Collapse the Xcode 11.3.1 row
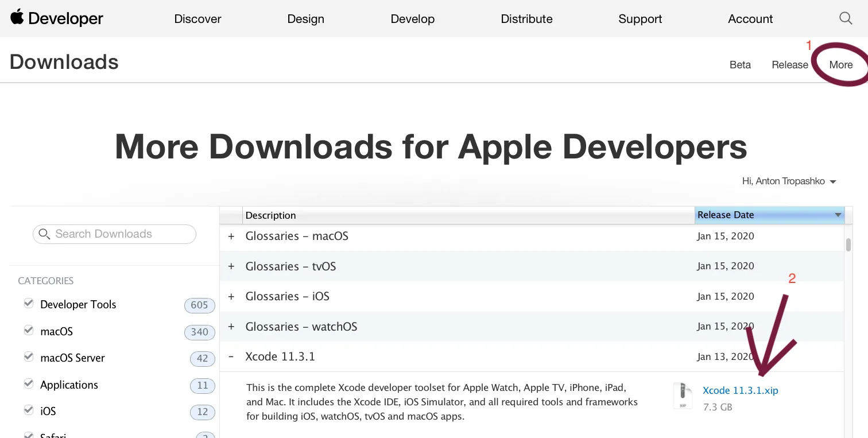This screenshot has width=868, height=438. pos(231,356)
